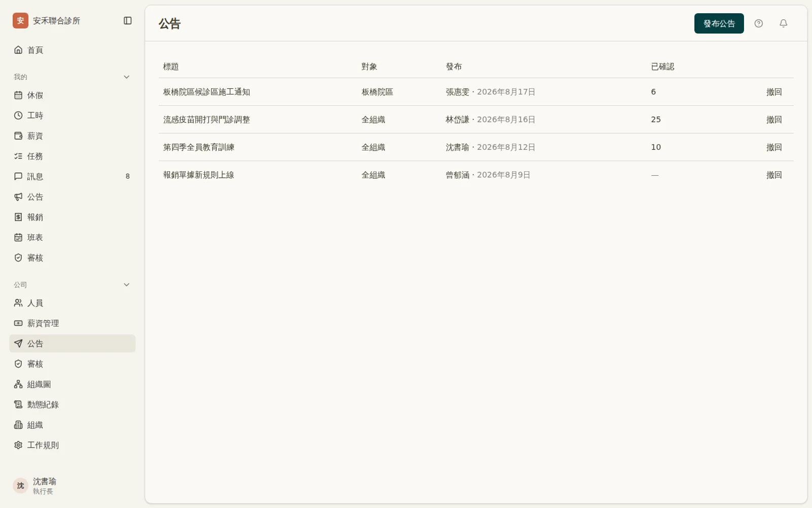Click the 板橋院區 target cell
812x508 pixels.
click(377, 92)
